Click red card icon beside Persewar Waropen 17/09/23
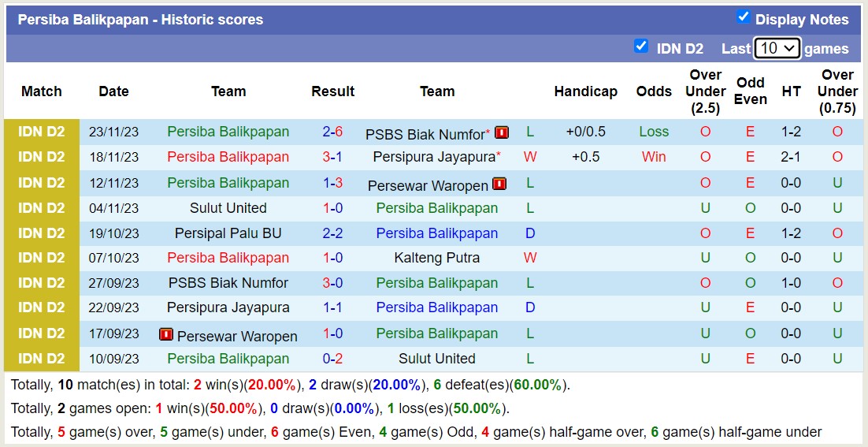 (166, 334)
